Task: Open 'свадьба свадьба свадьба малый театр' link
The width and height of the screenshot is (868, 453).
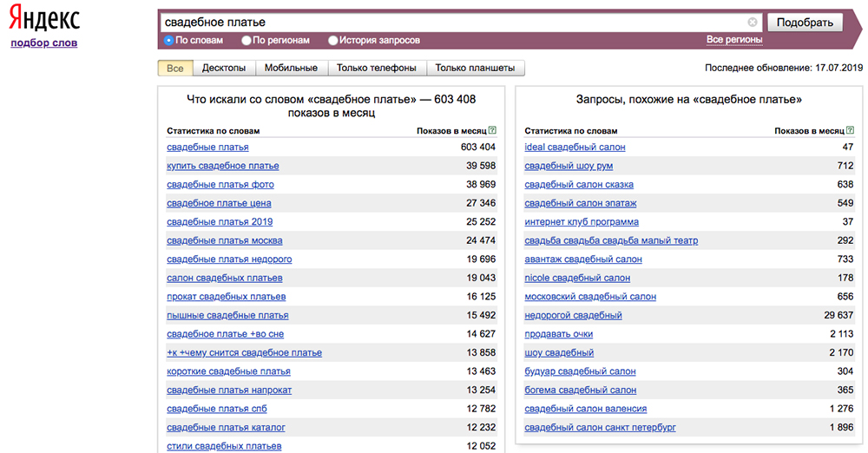Action: tap(611, 241)
